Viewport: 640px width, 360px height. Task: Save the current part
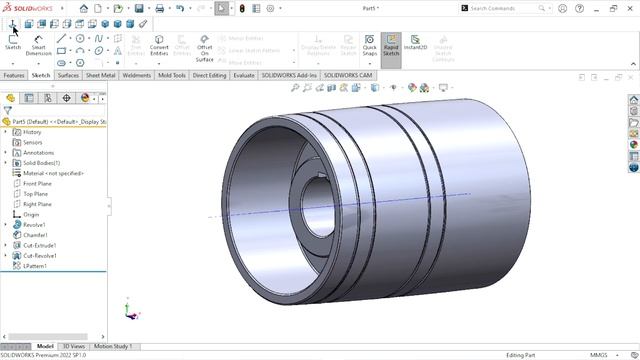[x=139, y=9]
